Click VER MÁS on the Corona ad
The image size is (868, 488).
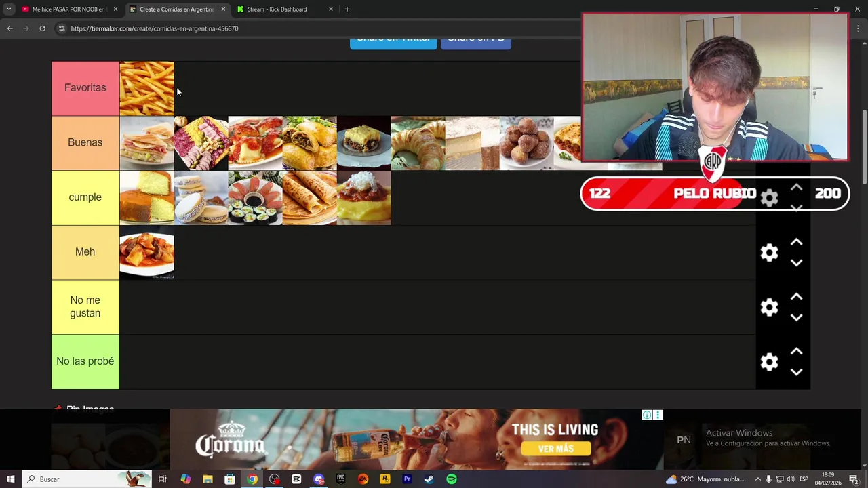[556, 449]
